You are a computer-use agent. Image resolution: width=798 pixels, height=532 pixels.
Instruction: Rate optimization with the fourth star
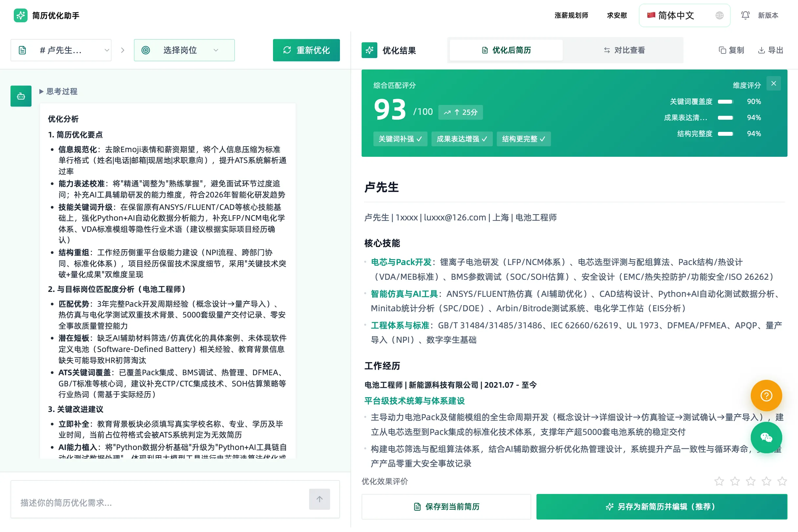click(x=766, y=481)
